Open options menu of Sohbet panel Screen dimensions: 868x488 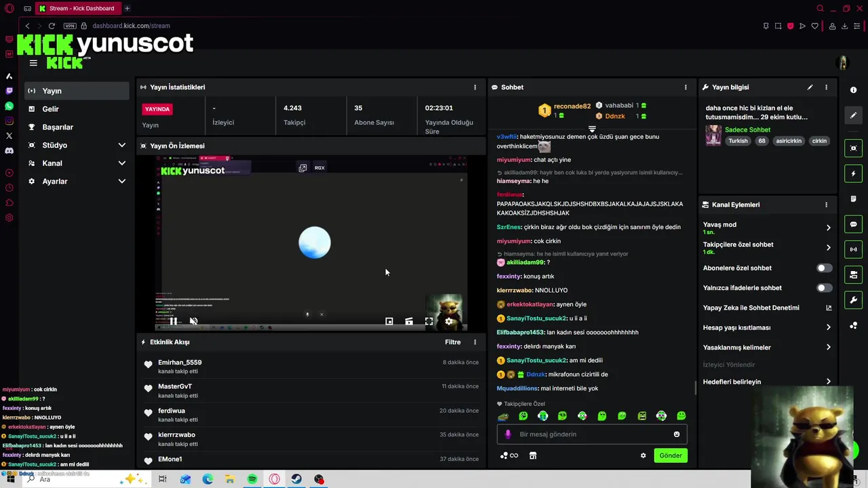[686, 87]
